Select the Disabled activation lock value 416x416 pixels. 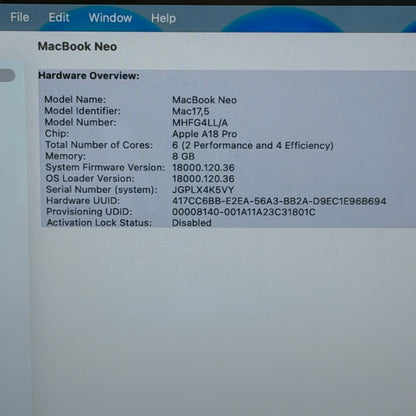click(192, 223)
